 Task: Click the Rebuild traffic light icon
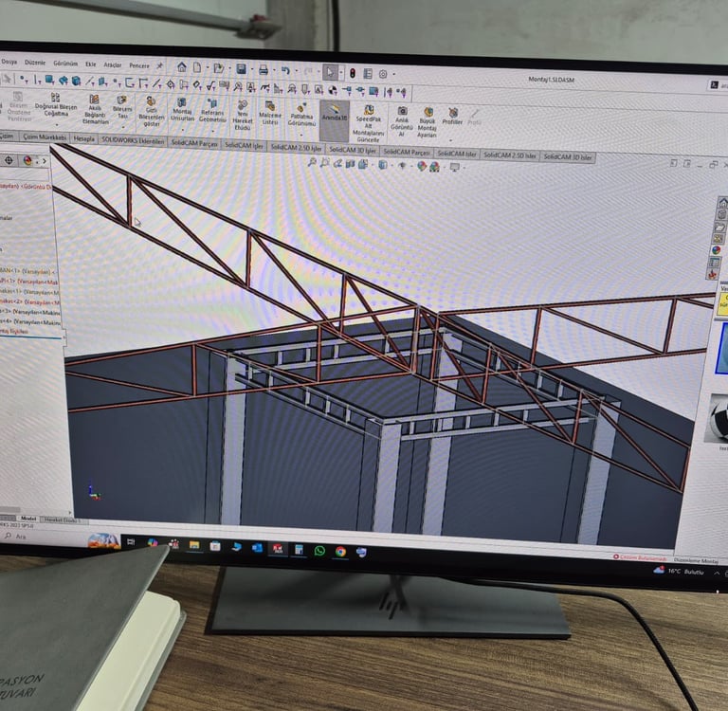[x=353, y=73]
